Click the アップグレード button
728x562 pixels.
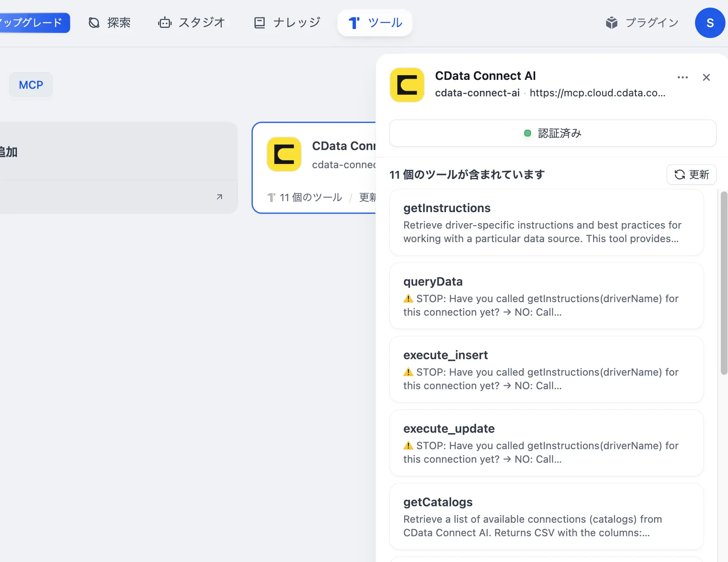click(x=34, y=23)
